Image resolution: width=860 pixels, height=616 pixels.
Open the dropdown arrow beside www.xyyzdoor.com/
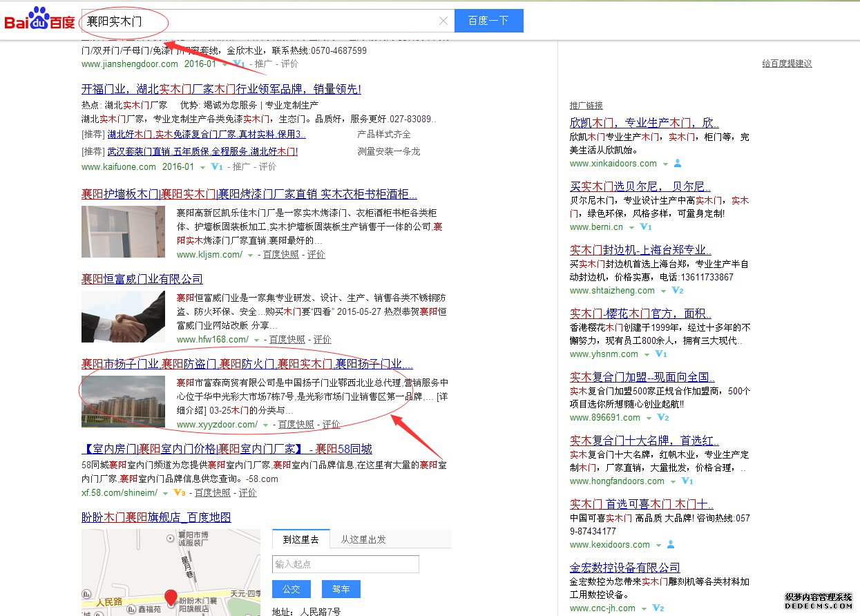[266, 425]
